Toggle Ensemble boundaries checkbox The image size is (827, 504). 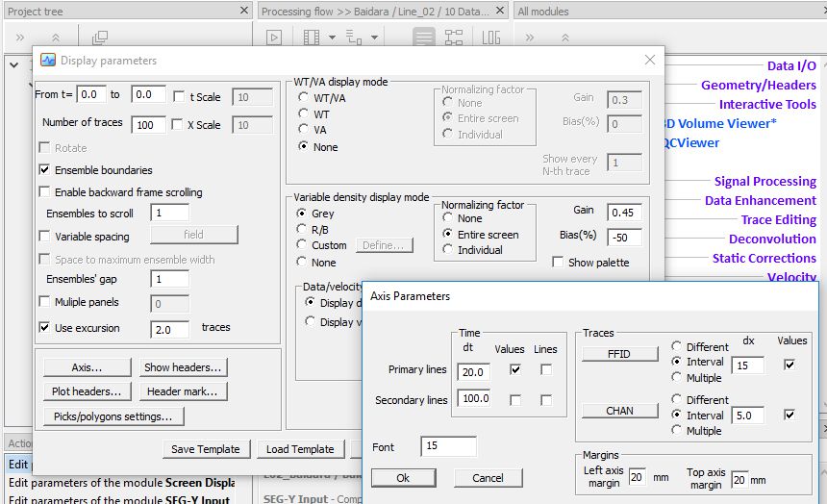coord(45,170)
